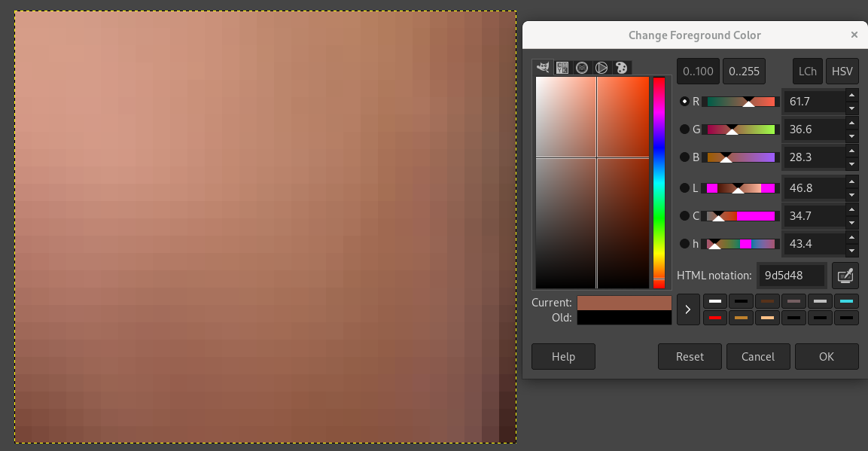This screenshot has height=451, width=868.
Task: Click the Current color preview swatch
Action: (x=624, y=303)
